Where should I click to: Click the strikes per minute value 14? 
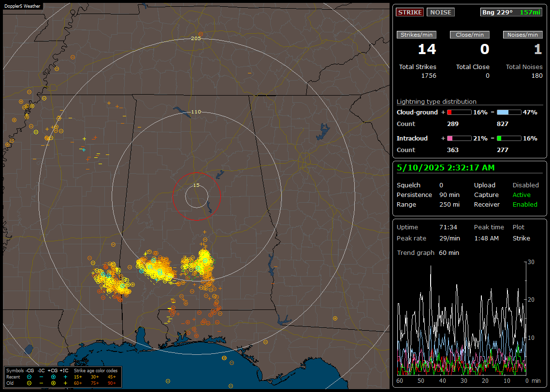(427, 49)
